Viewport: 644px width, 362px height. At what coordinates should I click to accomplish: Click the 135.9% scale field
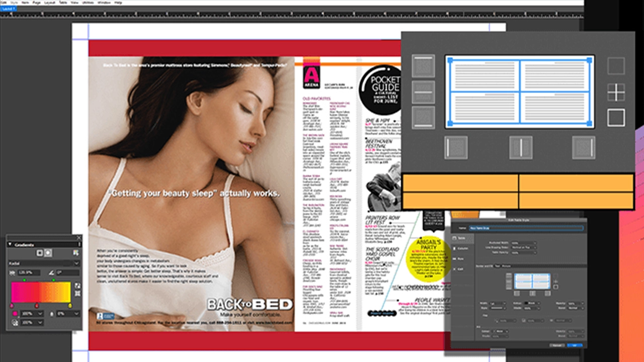pos(29,273)
